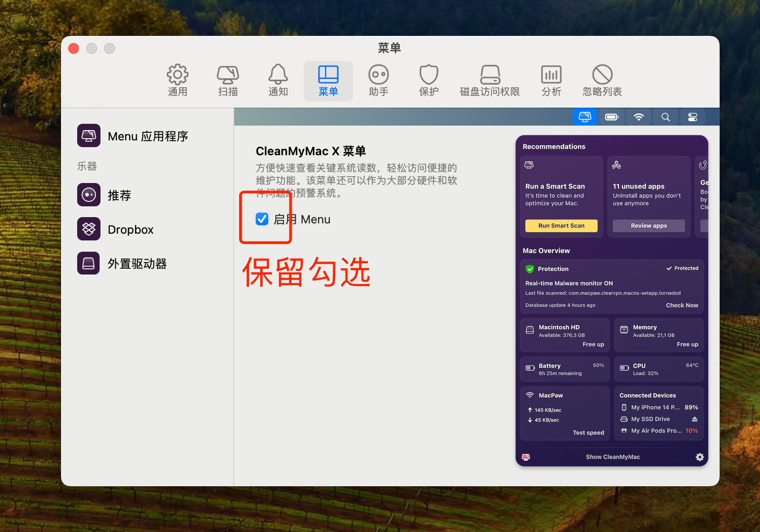
Task: Click the Run Smart Scan button
Action: click(561, 226)
